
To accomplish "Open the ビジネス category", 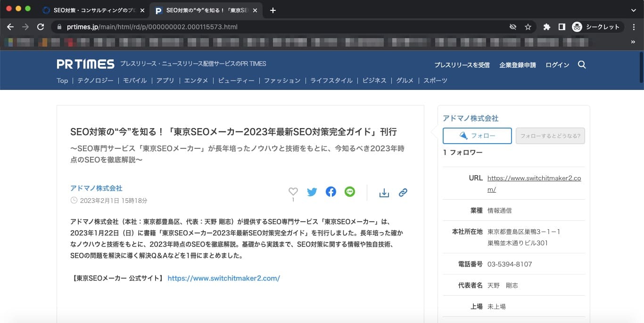I will coord(374,81).
